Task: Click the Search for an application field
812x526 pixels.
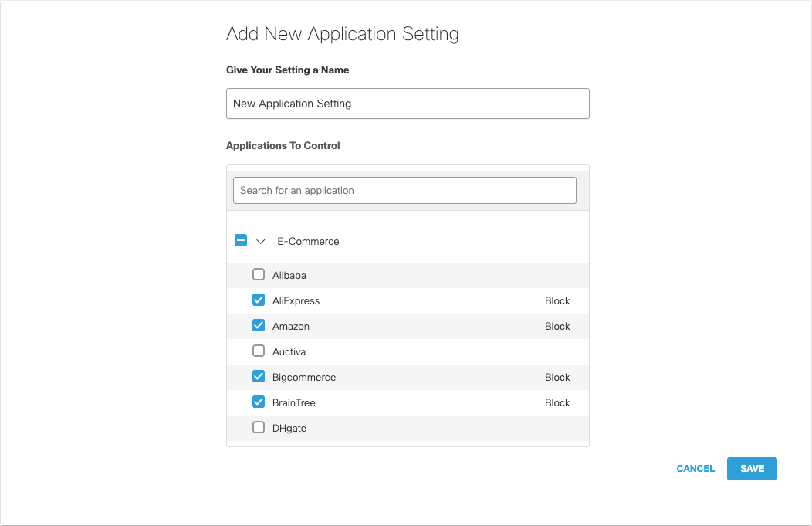Action: (x=404, y=190)
